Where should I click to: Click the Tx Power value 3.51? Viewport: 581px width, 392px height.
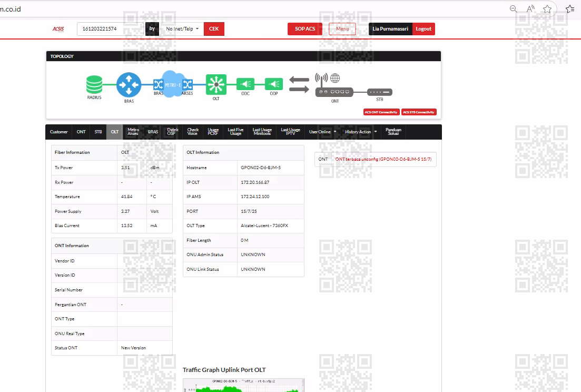125,168
